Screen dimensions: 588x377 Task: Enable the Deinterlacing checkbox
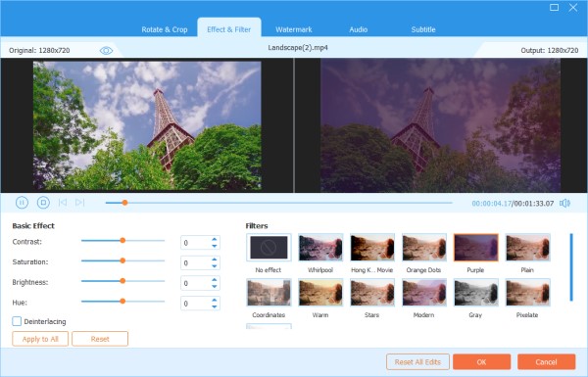17,321
